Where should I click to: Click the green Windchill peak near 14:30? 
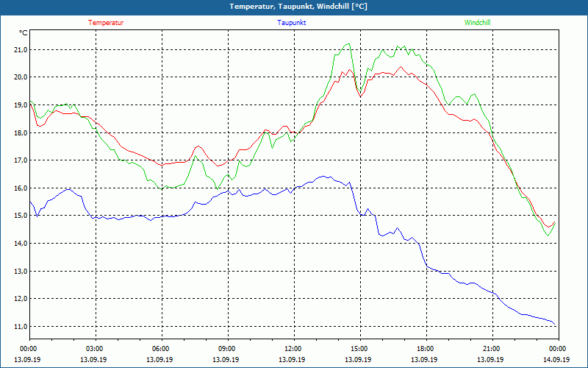tap(348, 44)
